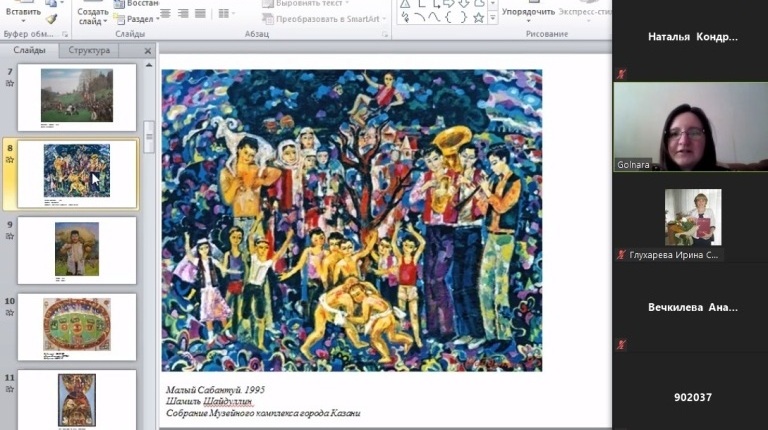The height and width of the screenshot is (430, 768).
Task: Select the arc shape
Action: tap(420, 18)
